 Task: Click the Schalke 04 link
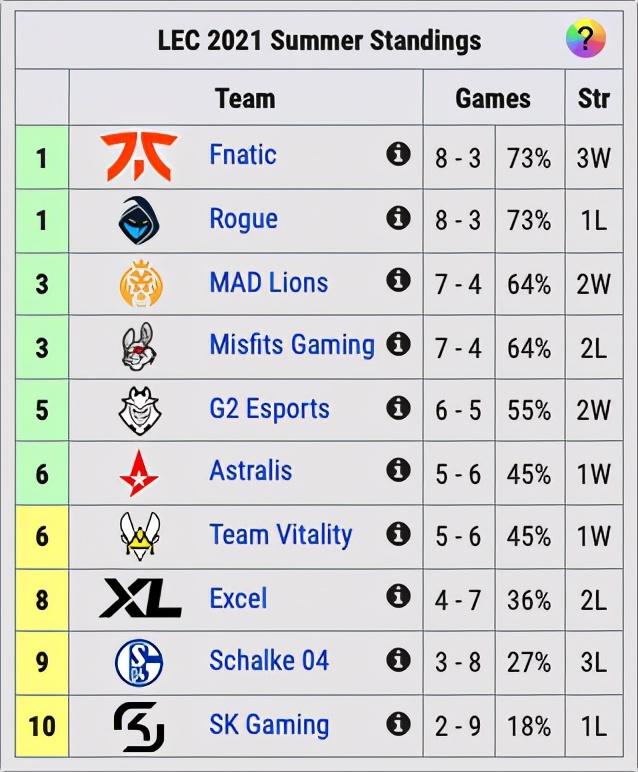point(269,660)
